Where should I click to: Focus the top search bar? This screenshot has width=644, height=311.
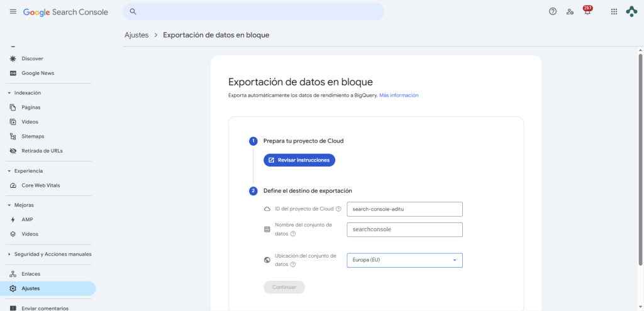pos(253,11)
